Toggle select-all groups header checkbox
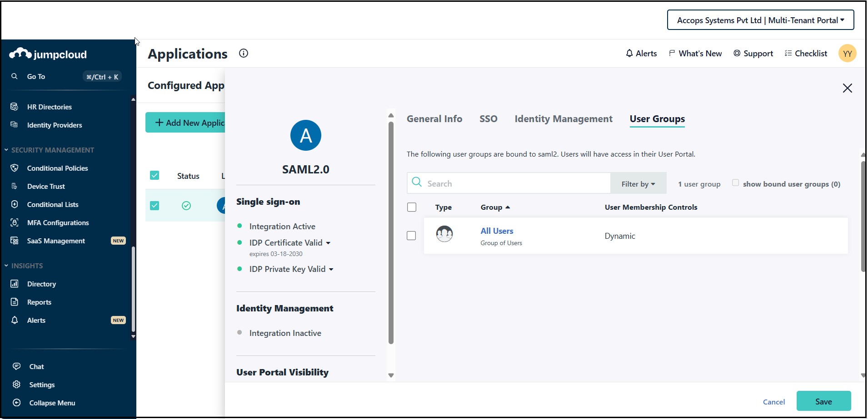The image size is (868, 419). 412,207
